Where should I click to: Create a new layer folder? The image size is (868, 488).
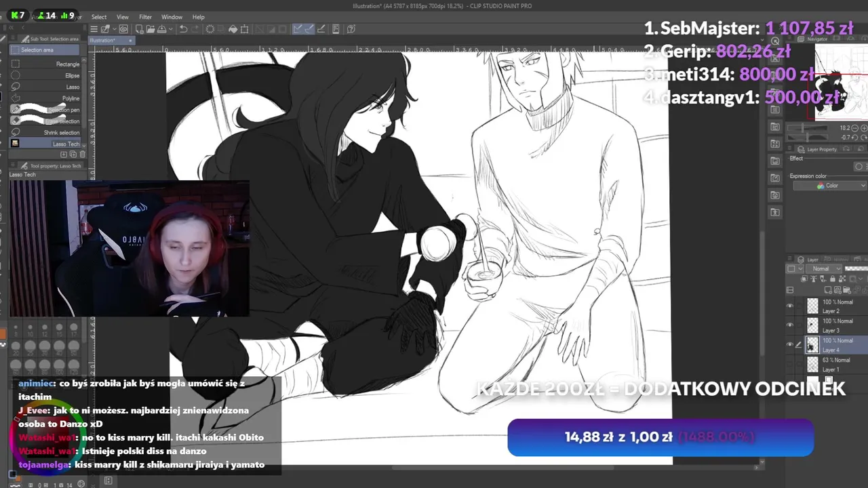pyautogui.click(x=846, y=290)
